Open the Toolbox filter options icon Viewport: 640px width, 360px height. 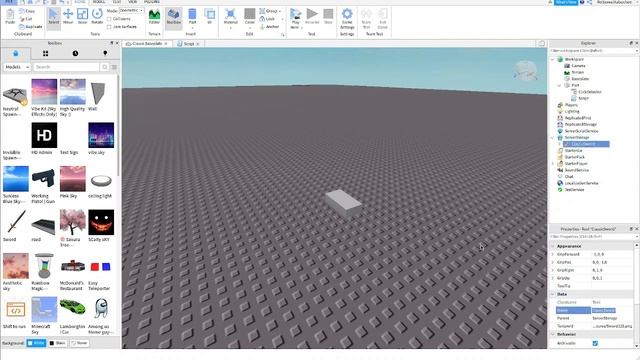(114, 67)
